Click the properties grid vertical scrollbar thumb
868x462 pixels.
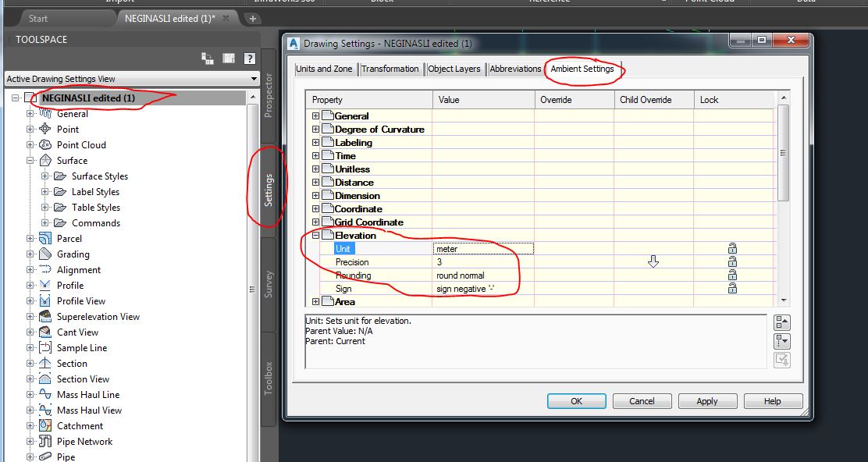click(x=783, y=153)
